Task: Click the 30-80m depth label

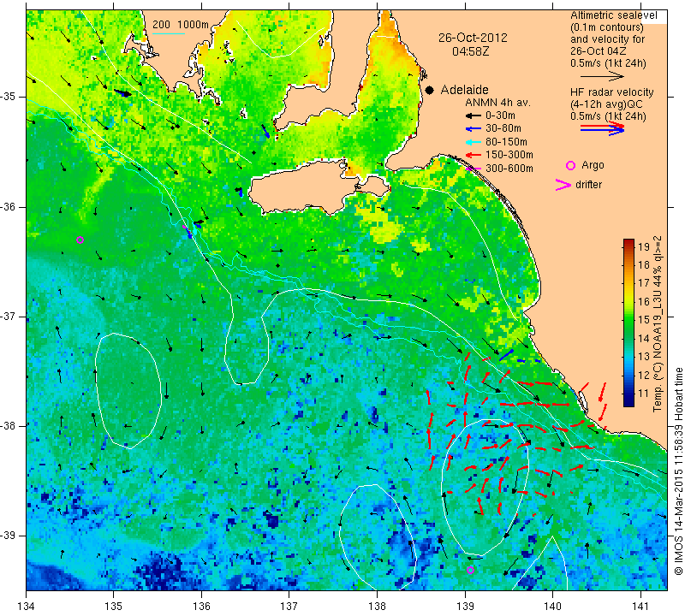Action: [503, 128]
